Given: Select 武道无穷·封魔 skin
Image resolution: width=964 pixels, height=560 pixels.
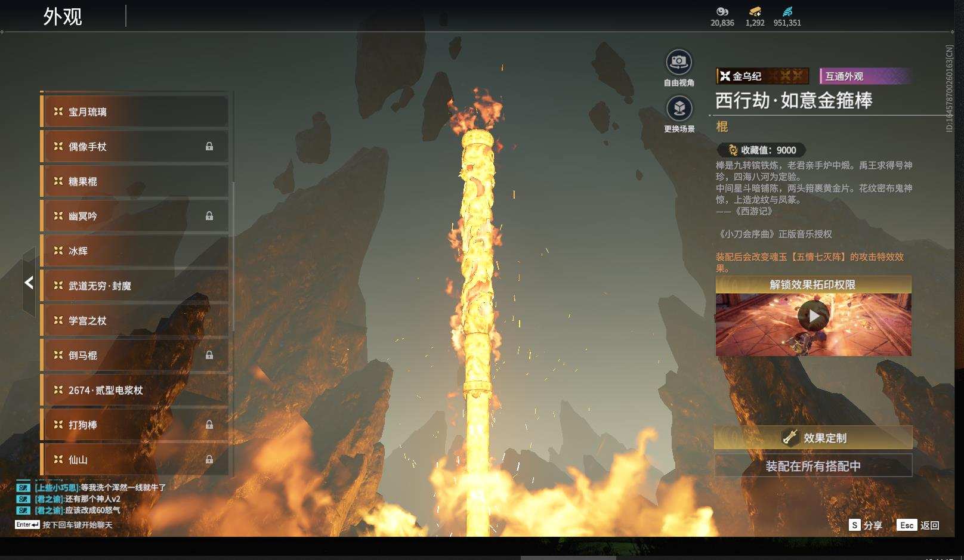Looking at the screenshot, I should pyautogui.click(x=135, y=286).
